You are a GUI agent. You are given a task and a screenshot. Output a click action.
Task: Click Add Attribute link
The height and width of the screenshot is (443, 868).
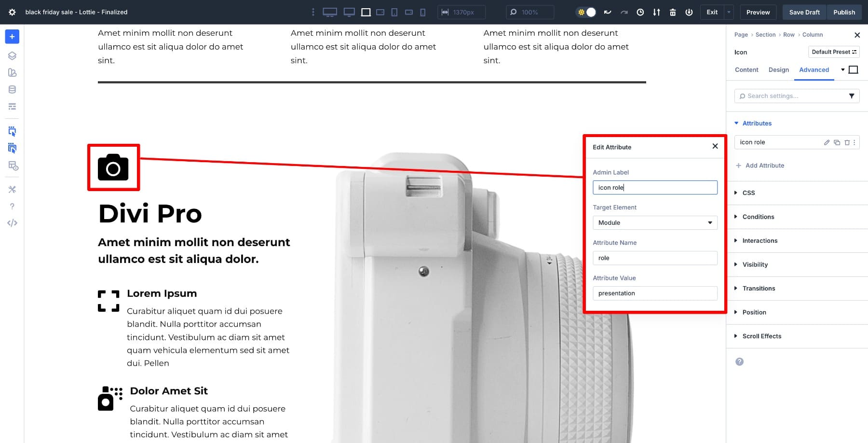pos(764,166)
